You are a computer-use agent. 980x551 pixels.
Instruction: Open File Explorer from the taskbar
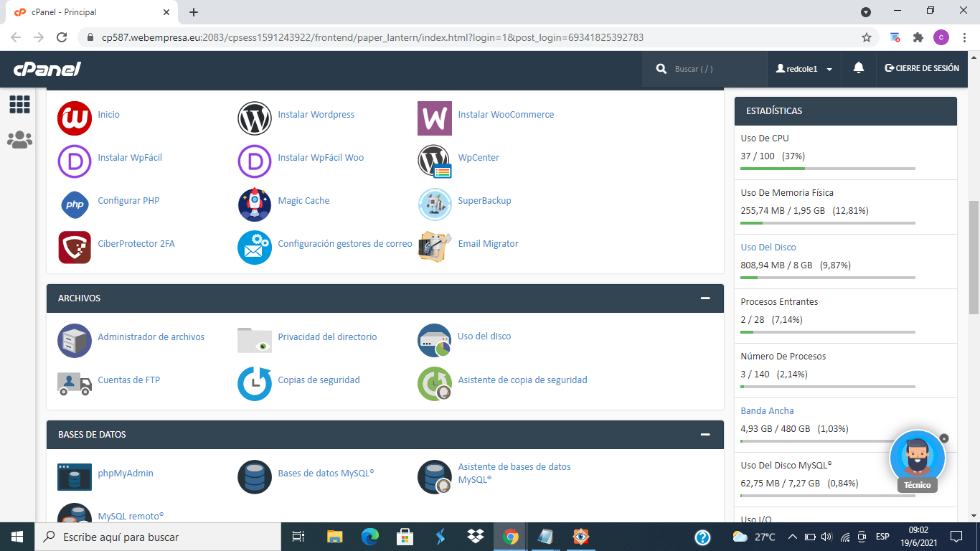[335, 537]
